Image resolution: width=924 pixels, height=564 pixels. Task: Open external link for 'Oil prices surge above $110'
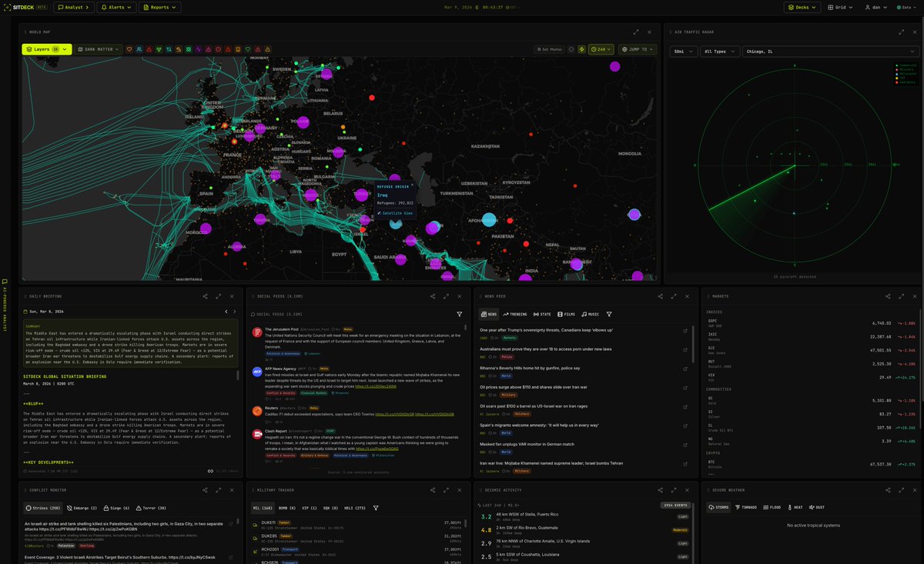pyautogui.click(x=685, y=387)
